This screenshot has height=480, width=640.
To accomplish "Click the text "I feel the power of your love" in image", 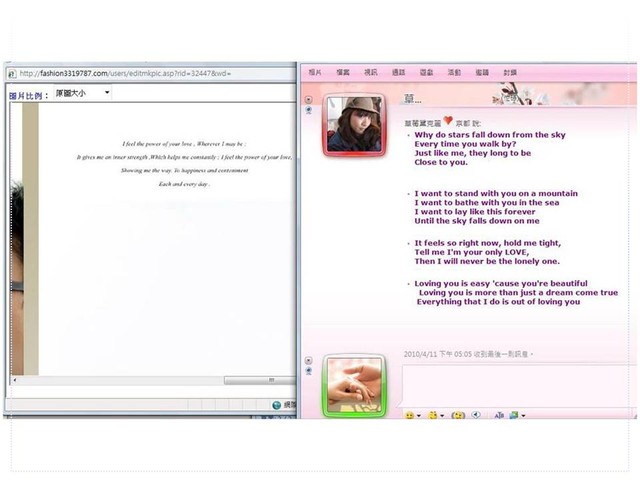I will (157, 144).
